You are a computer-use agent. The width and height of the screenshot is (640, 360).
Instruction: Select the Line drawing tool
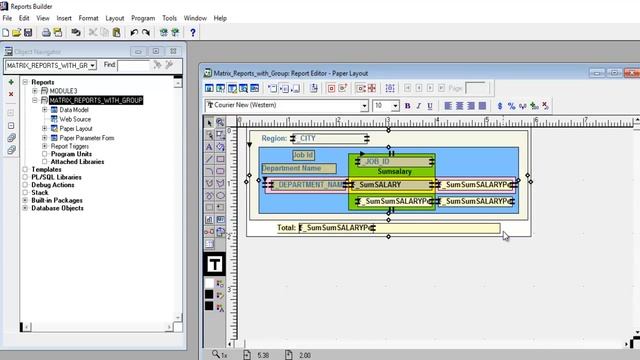pyautogui.click(x=209, y=159)
